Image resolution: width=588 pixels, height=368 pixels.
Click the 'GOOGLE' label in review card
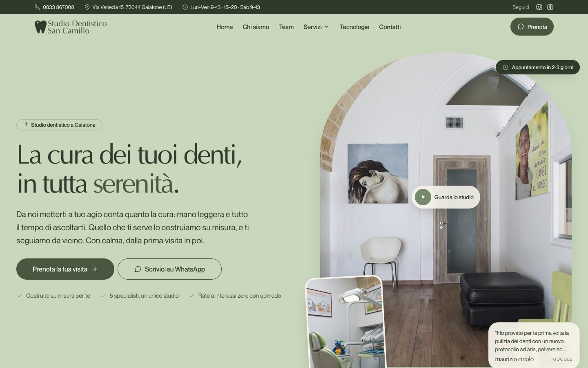click(x=563, y=359)
